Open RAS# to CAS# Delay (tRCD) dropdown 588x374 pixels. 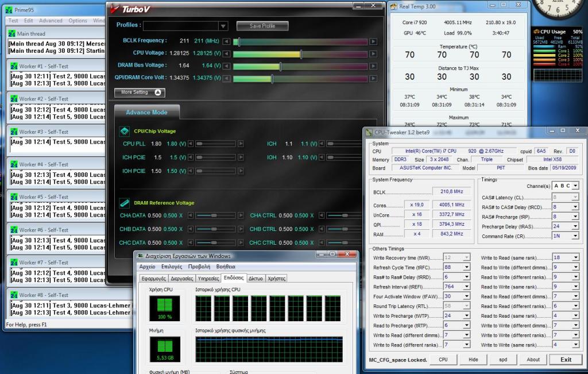(575, 207)
